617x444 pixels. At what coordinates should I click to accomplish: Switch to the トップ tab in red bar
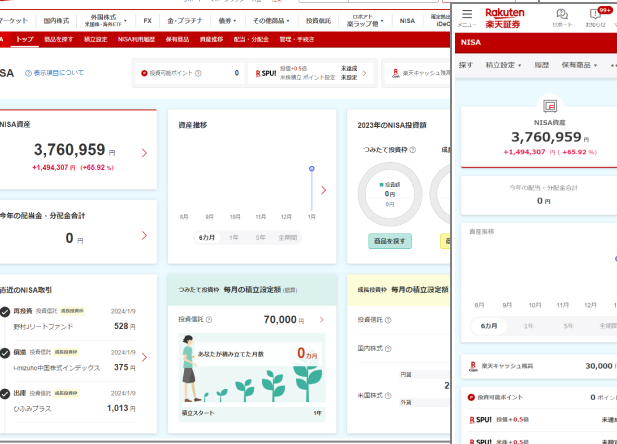(24, 39)
